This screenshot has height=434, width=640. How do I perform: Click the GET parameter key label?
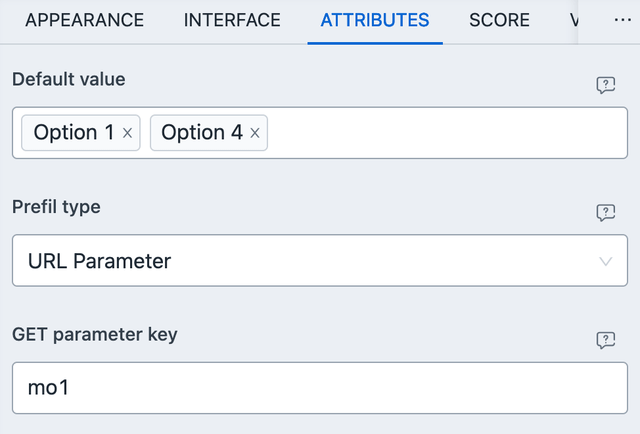94,334
